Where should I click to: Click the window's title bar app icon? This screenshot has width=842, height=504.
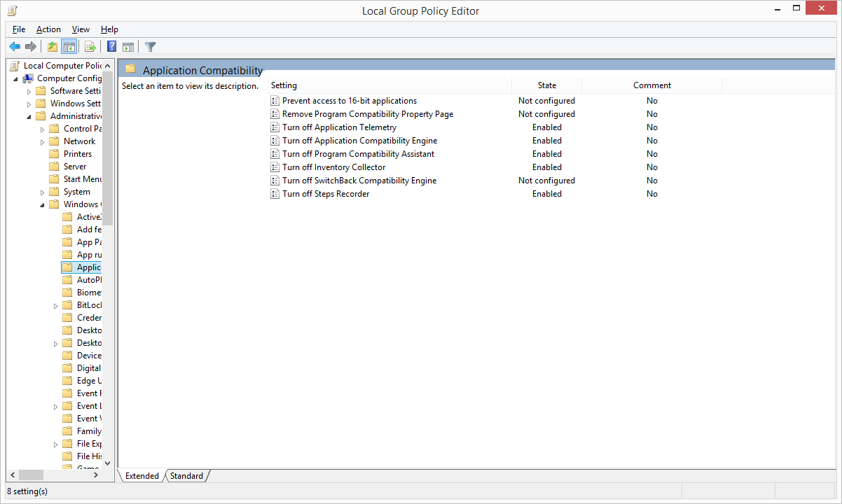tap(12, 10)
